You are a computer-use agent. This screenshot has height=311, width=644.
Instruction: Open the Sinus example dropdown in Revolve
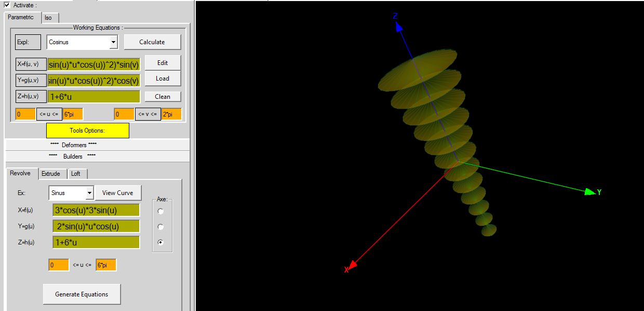click(89, 193)
